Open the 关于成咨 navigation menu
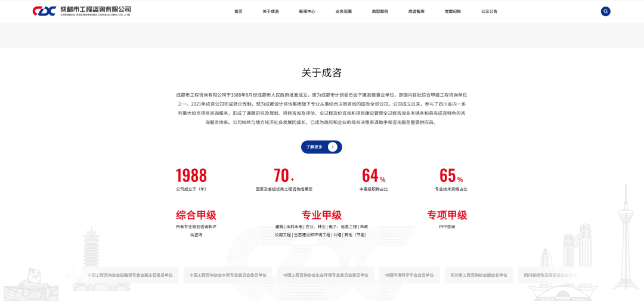 click(x=271, y=11)
